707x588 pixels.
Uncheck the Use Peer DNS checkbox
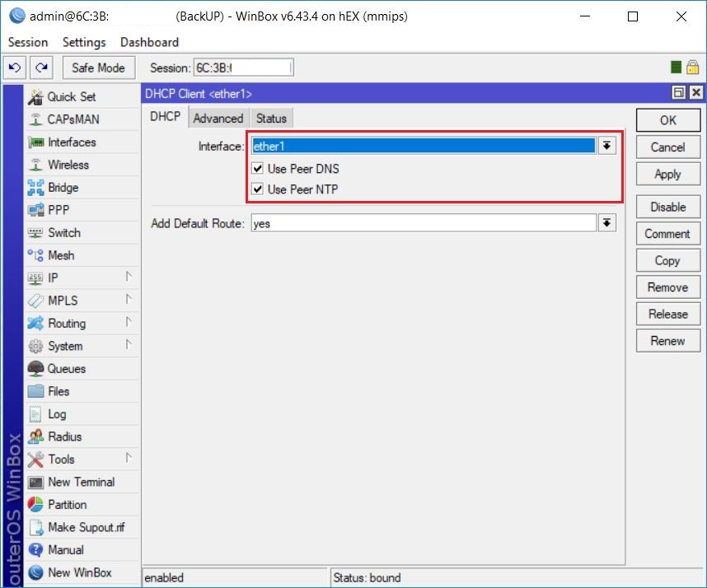(257, 169)
